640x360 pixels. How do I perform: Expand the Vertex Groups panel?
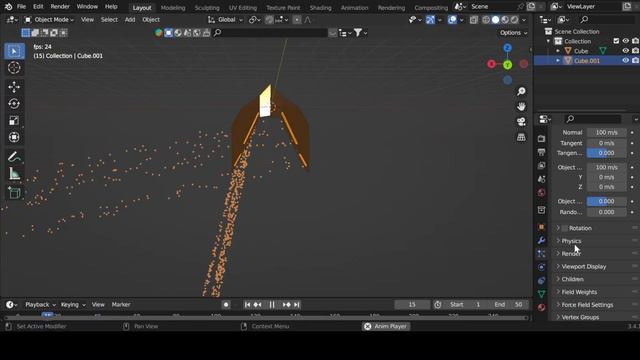pyautogui.click(x=580, y=317)
